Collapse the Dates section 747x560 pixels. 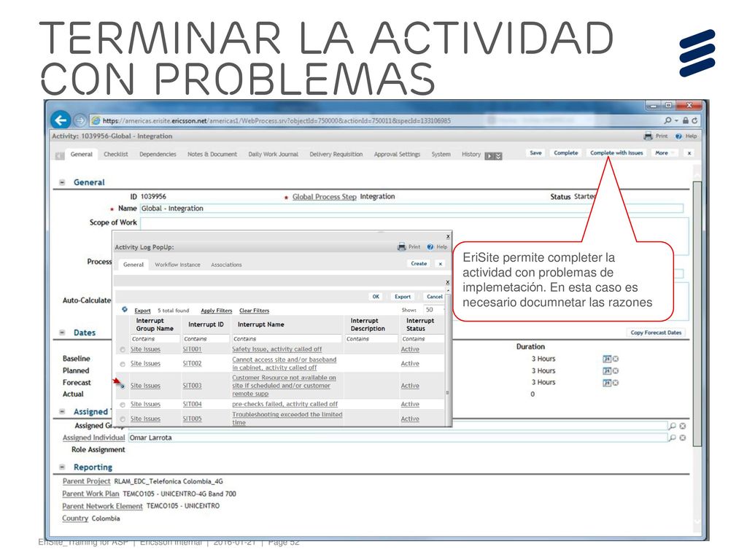[62, 332]
